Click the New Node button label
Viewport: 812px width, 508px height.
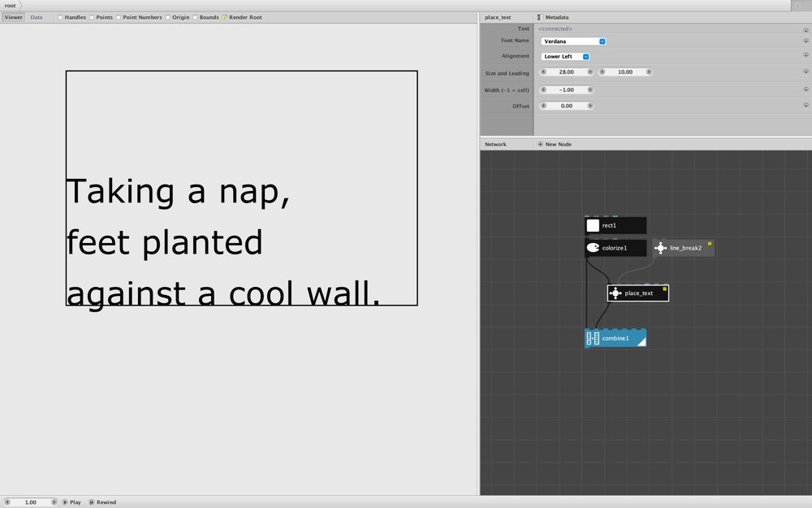[559, 144]
